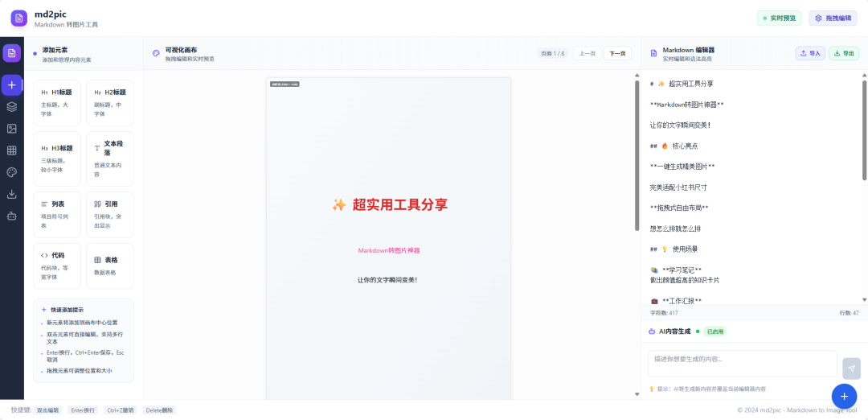Click the 已启用 status badge
868x420 pixels.
(x=714, y=331)
